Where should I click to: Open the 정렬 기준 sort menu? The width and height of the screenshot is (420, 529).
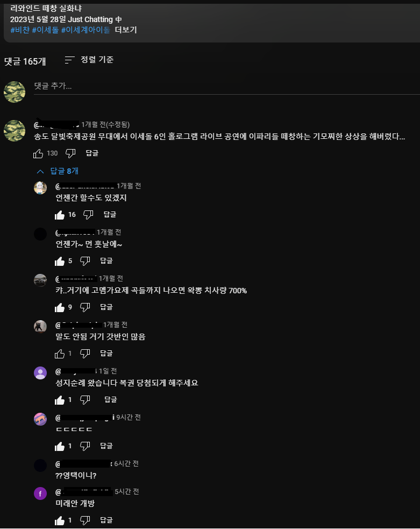coord(89,60)
